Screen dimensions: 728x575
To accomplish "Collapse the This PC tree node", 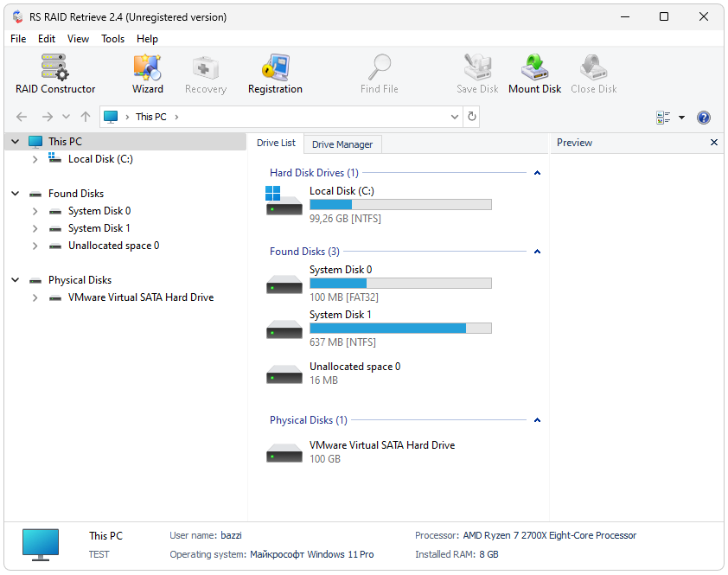I will point(16,141).
